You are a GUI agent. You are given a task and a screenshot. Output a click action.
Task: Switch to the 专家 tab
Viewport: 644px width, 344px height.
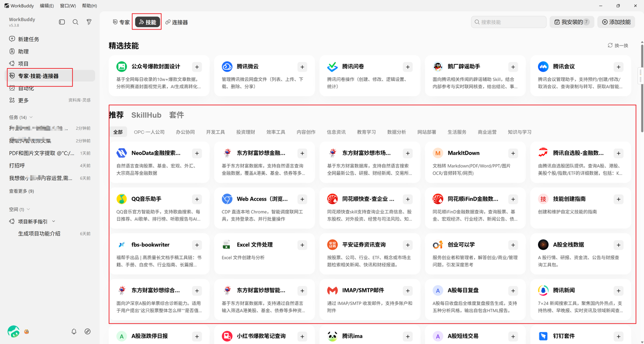[121, 22]
